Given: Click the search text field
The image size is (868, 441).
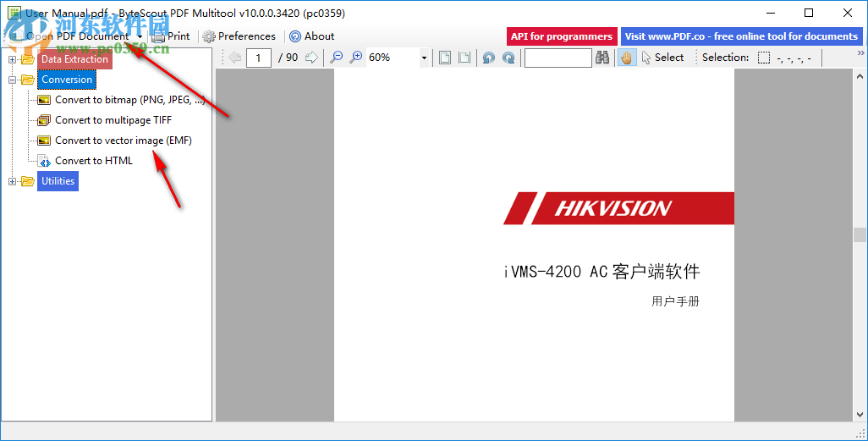Looking at the screenshot, I should 558,58.
